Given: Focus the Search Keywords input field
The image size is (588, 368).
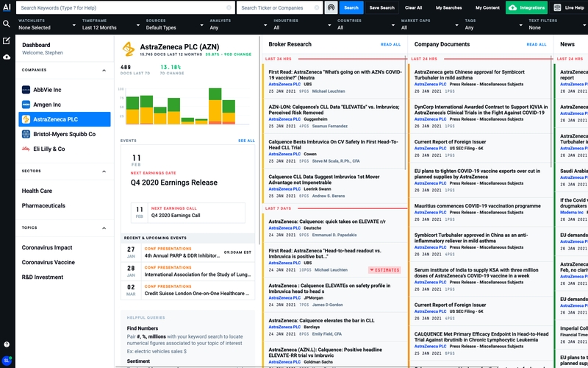Looking at the screenshot, I should click(x=126, y=7).
